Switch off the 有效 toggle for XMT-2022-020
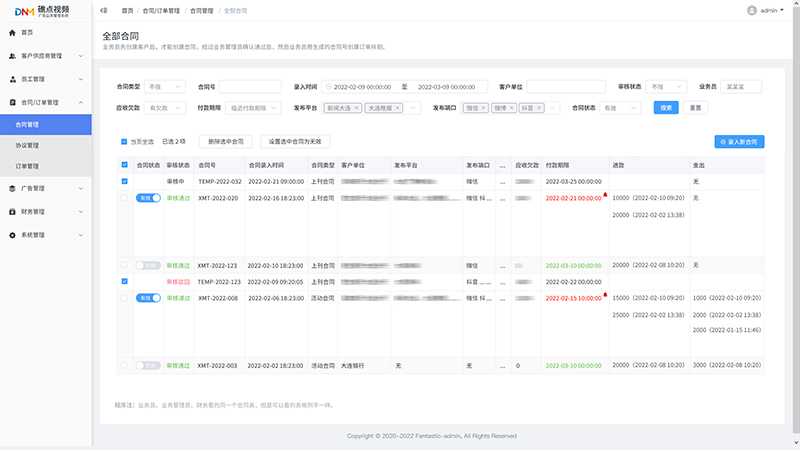Viewport: 800px width, 450px height. (148, 198)
